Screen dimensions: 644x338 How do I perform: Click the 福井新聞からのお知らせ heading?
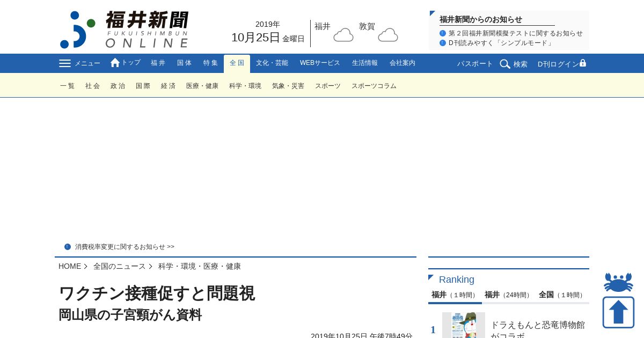481,19
